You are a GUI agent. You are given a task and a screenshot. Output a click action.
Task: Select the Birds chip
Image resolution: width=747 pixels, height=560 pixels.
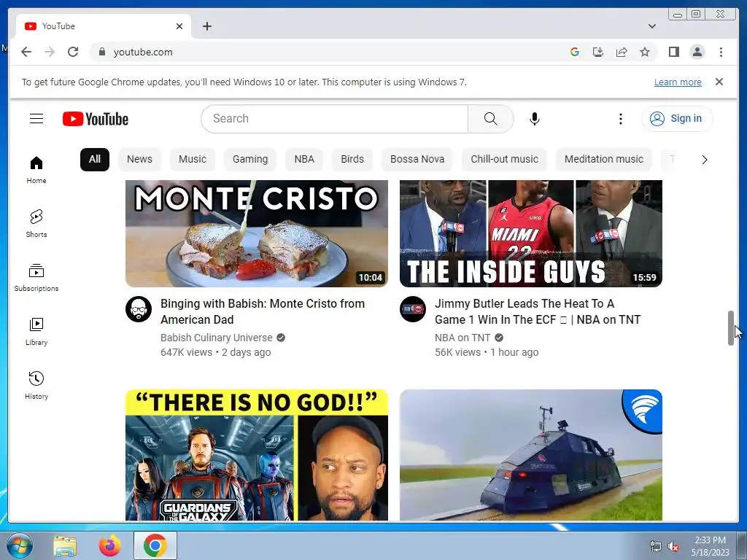click(352, 159)
